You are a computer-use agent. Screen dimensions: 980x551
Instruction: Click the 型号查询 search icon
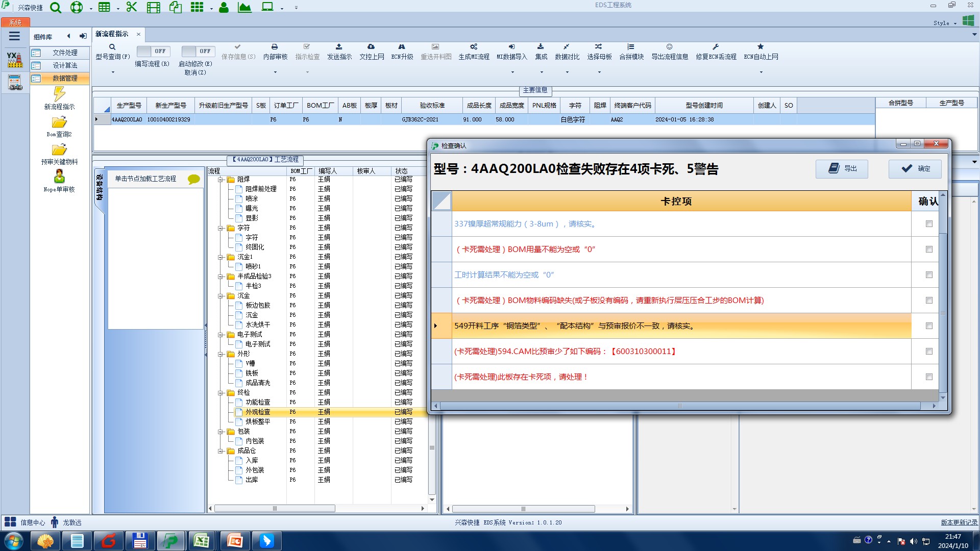click(x=112, y=47)
